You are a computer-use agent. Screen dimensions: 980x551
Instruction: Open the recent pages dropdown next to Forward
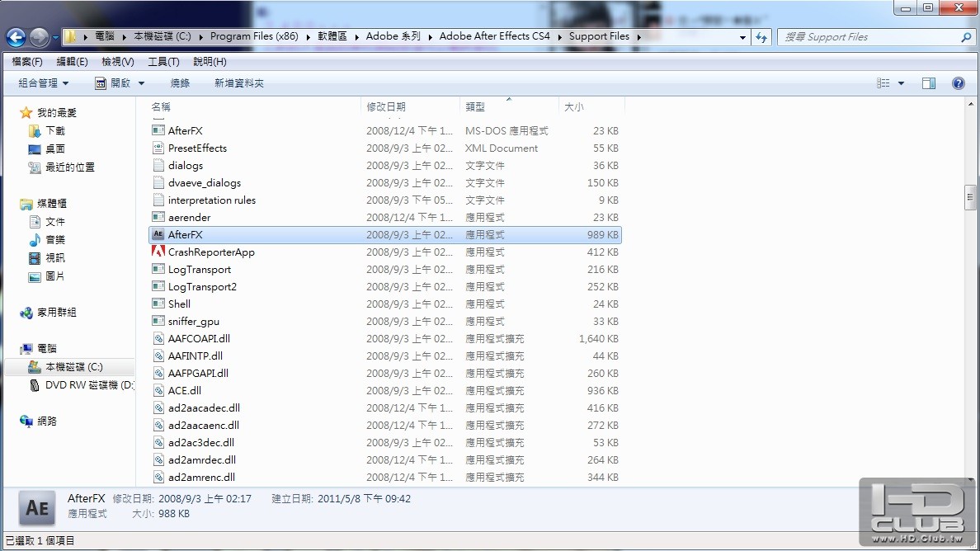[55, 37]
